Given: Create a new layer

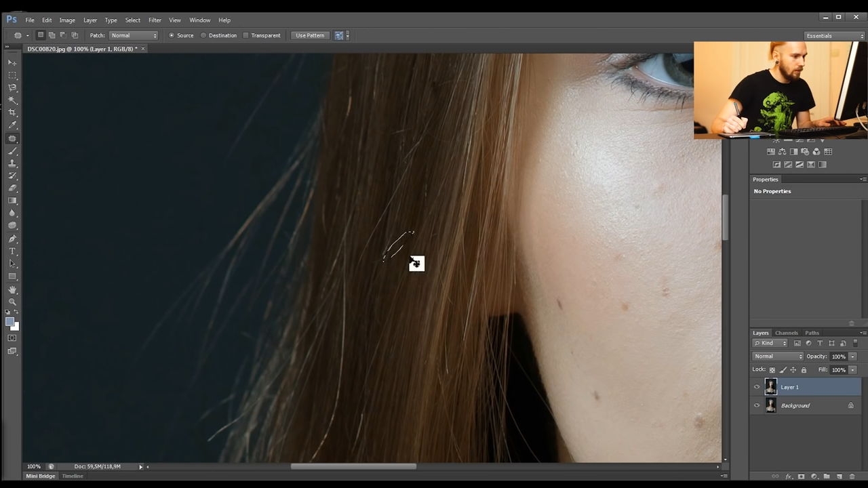Looking at the screenshot, I should click(839, 476).
